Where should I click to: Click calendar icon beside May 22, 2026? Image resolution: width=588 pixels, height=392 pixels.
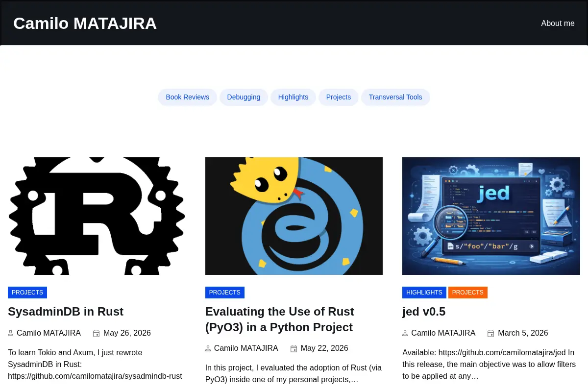pyautogui.click(x=294, y=348)
